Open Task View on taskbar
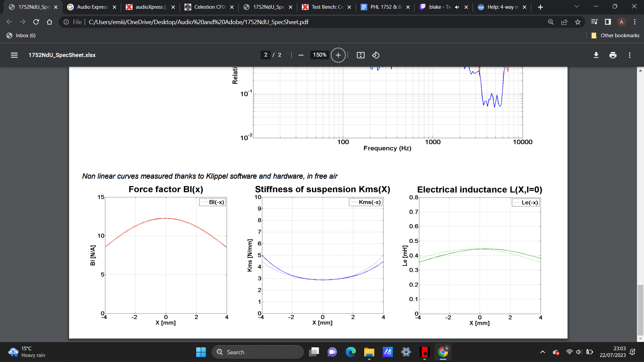Image resolution: width=644 pixels, height=362 pixels. click(314, 352)
